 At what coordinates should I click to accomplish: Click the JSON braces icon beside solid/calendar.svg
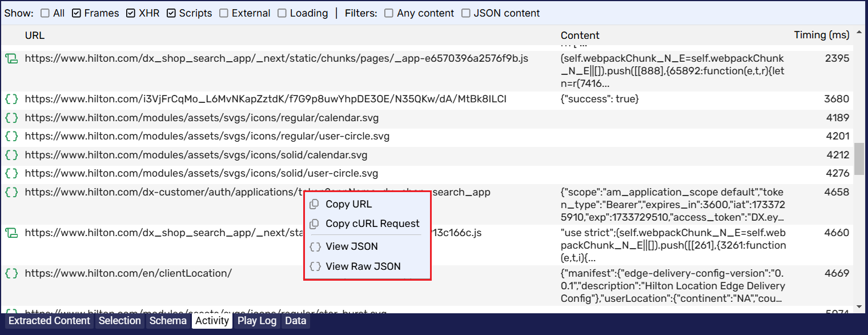tap(11, 155)
